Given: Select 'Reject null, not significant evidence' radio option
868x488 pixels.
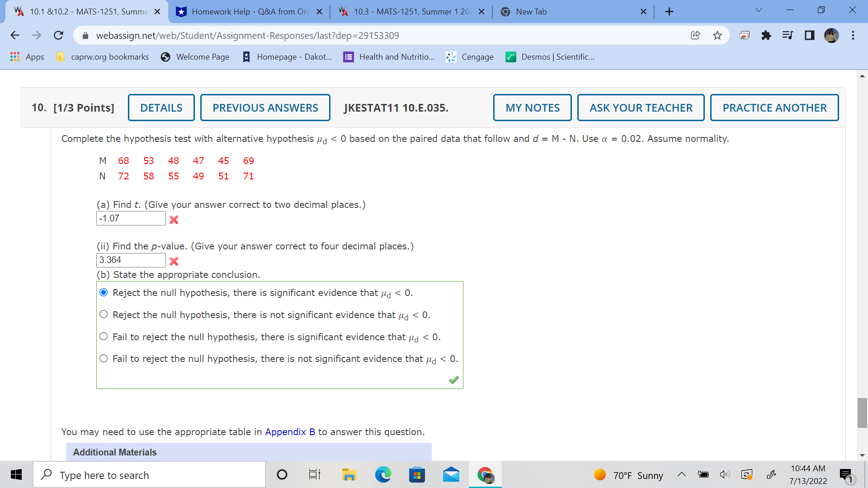Looking at the screenshot, I should pyautogui.click(x=104, y=314).
